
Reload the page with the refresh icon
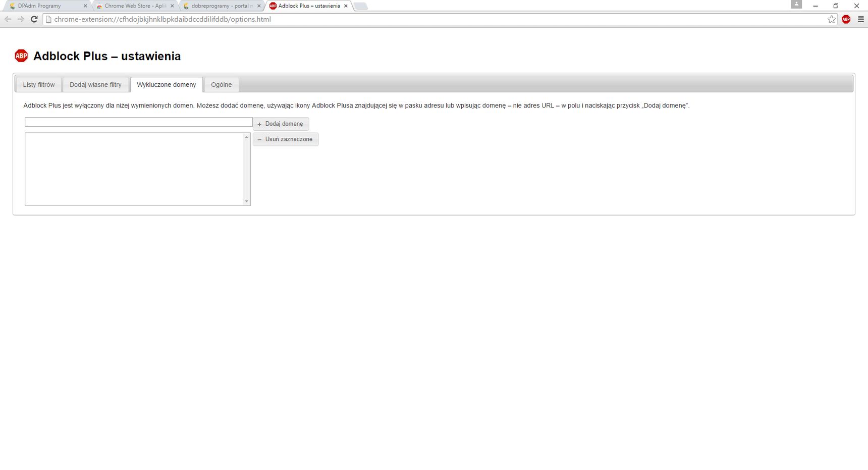[x=34, y=19]
